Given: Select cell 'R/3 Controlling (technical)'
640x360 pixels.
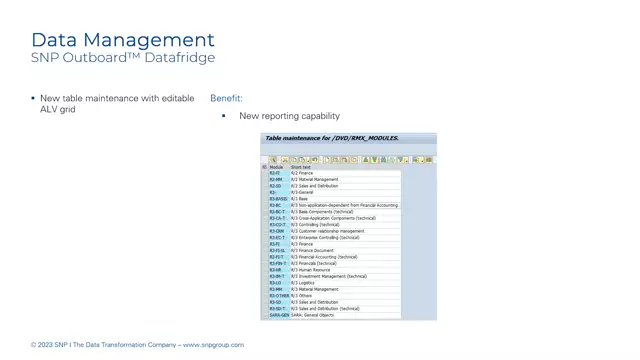Looking at the screenshot, I should [x=345, y=225].
